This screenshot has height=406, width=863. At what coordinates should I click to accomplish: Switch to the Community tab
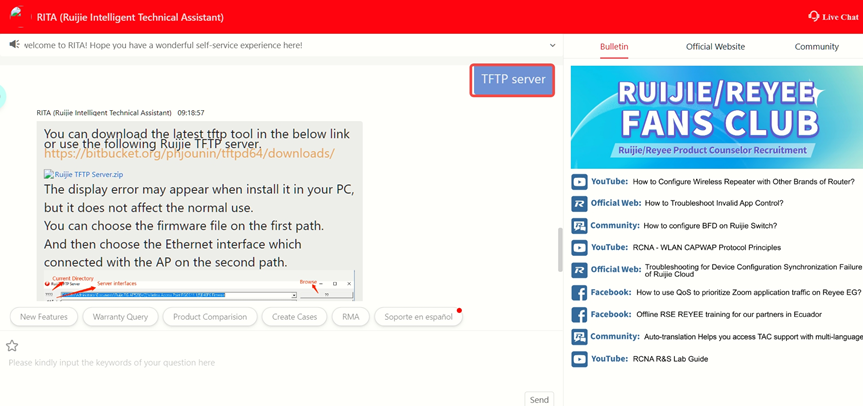point(816,47)
